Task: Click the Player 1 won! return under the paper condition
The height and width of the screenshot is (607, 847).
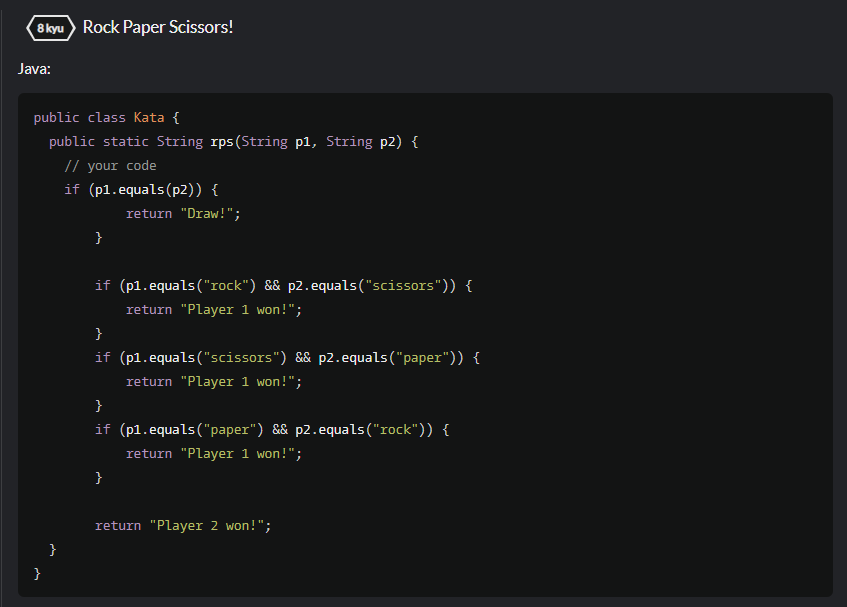Action: pos(214,454)
